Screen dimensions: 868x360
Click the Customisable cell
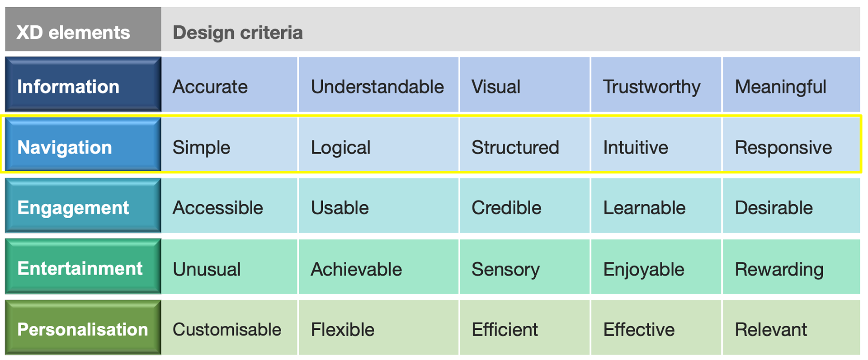230,327
